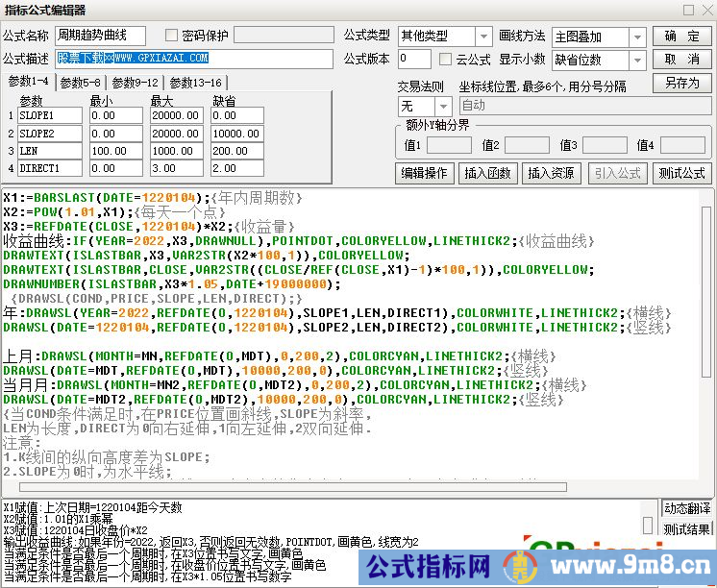Click the DIRECT1 maximum field 3.00
The height and width of the screenshot is (588, 717).
177,168
